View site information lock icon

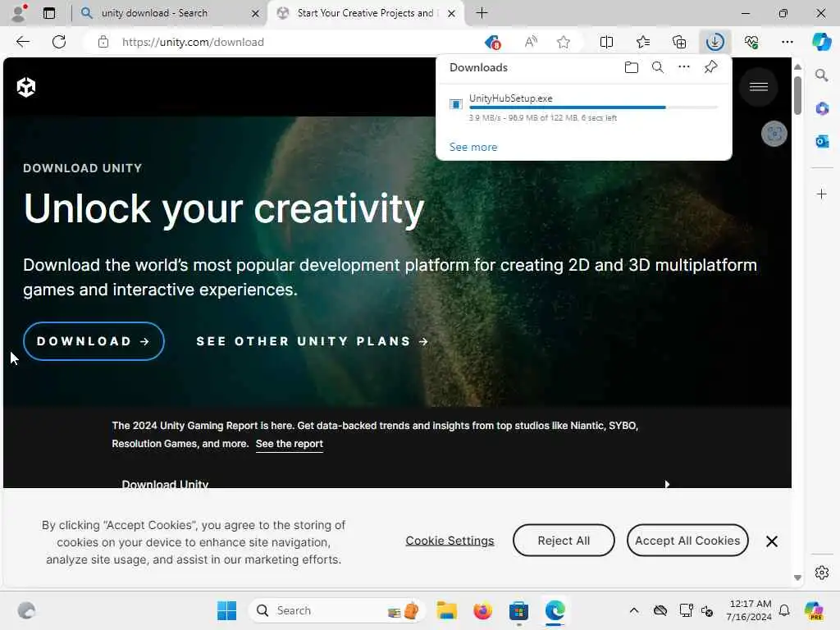pyautogui.click(x=103, y=42)
